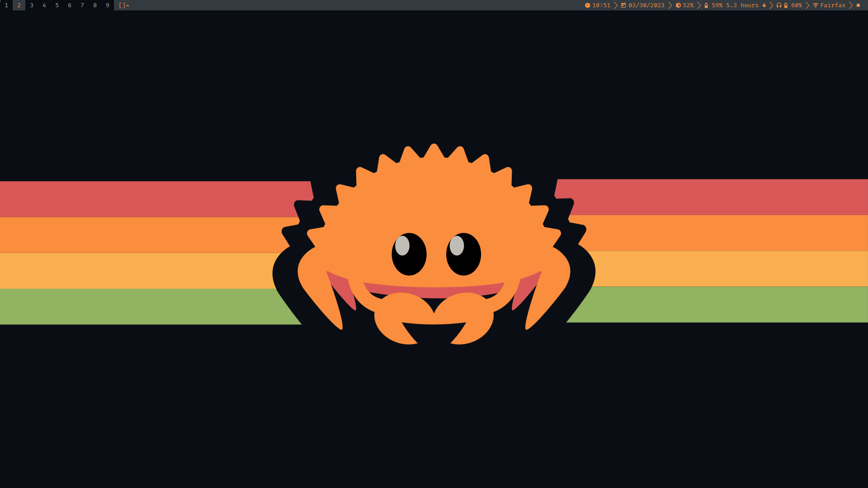Click the calendar icon beside the date
The height and width of the screenshot is (488, 868).
tap(623, 5)
